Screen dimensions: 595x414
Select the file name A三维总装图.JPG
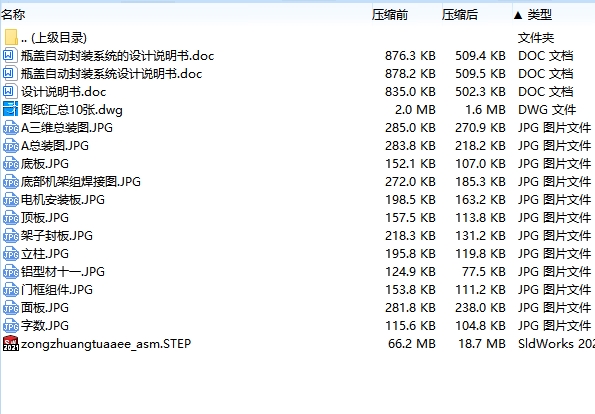click(67, 128)
